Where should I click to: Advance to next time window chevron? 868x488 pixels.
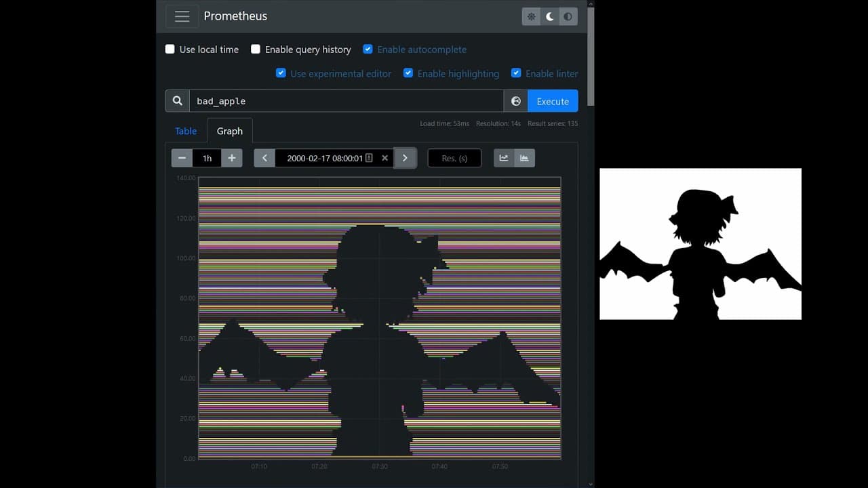pos(405,158)
